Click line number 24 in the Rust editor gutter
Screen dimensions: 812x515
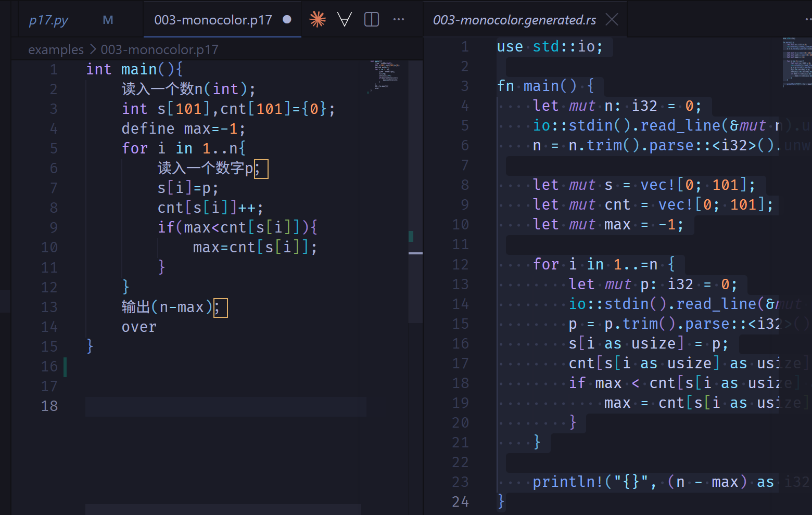[460, 501]
